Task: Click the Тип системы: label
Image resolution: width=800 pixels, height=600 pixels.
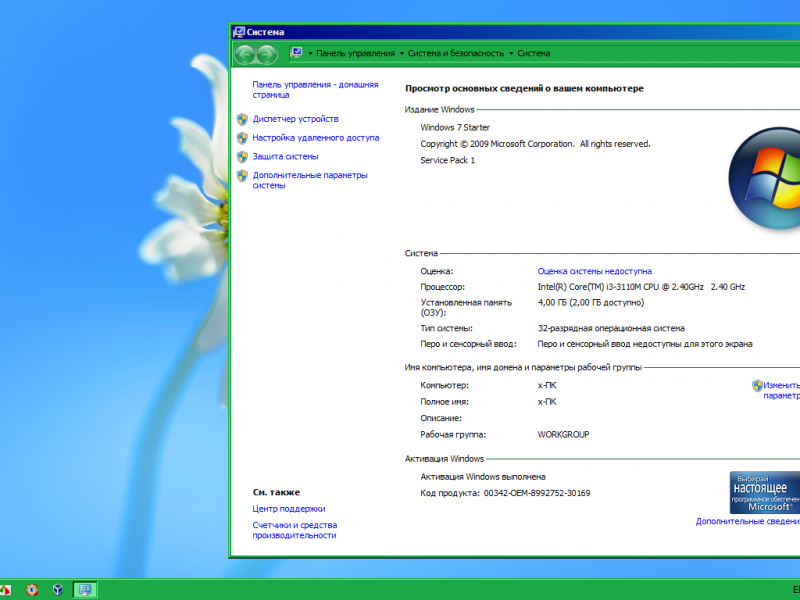Action: [x=446, y=328]
